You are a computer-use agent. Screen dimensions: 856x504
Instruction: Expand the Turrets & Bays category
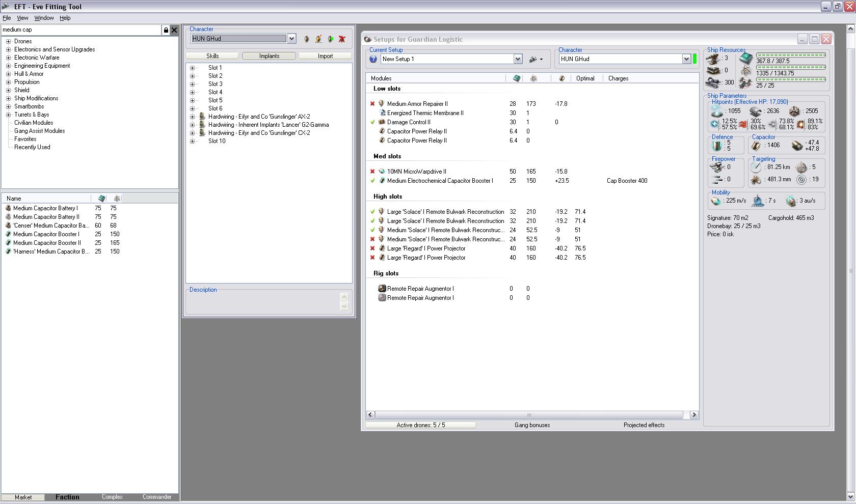(x=8, y=115)
